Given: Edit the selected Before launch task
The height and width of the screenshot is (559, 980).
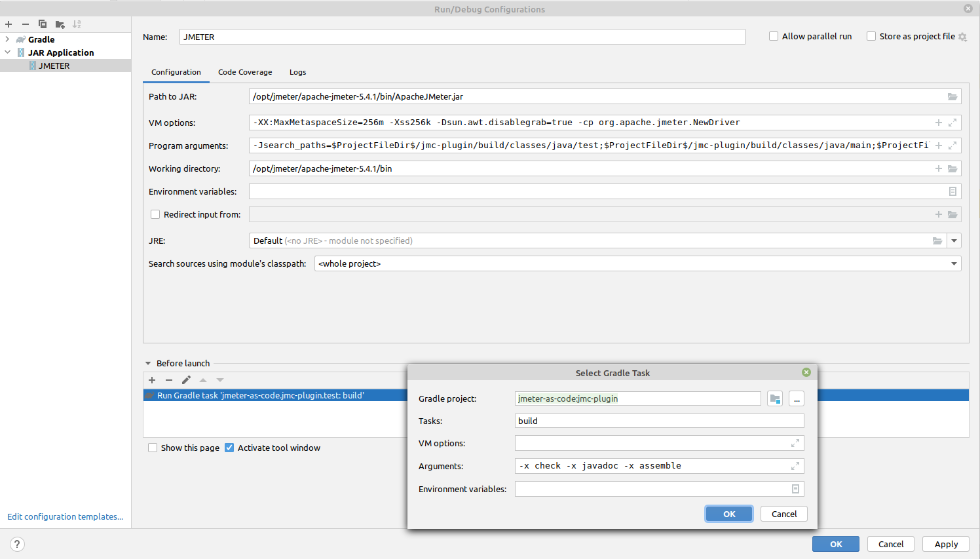Looking at the screenshot, I should [x=186, y=380].
